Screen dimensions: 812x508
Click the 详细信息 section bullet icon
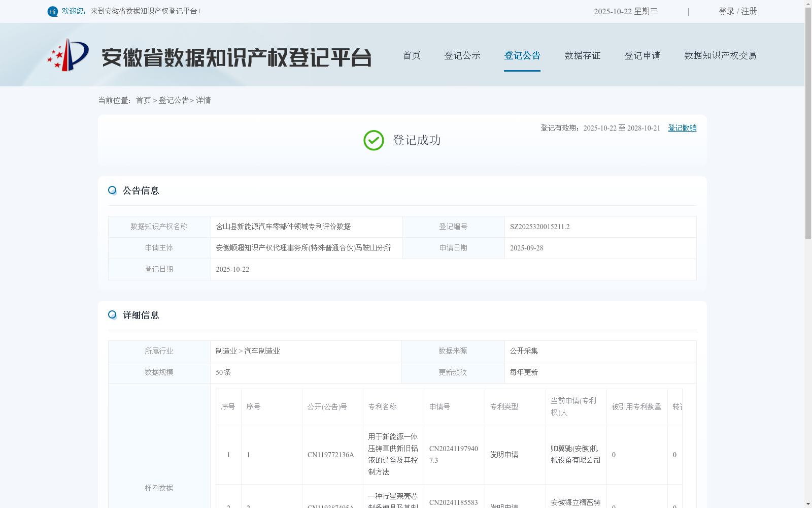[112, 314]
